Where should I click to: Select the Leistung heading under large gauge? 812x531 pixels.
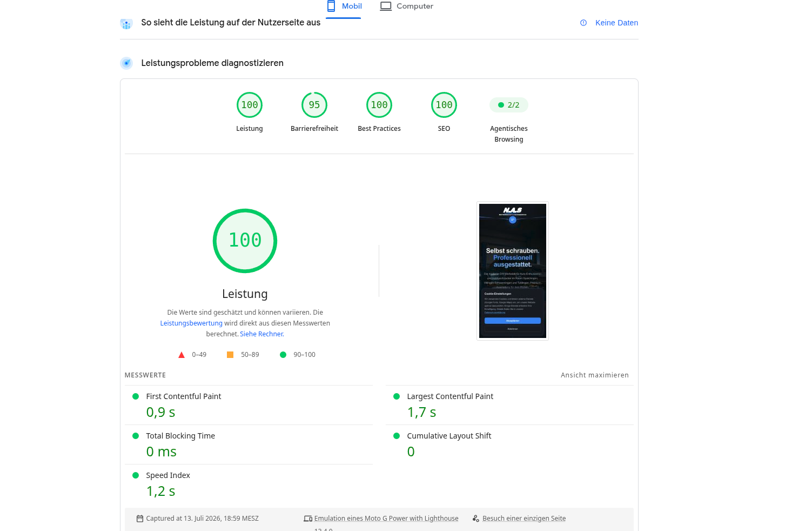(x=245, y=294)
